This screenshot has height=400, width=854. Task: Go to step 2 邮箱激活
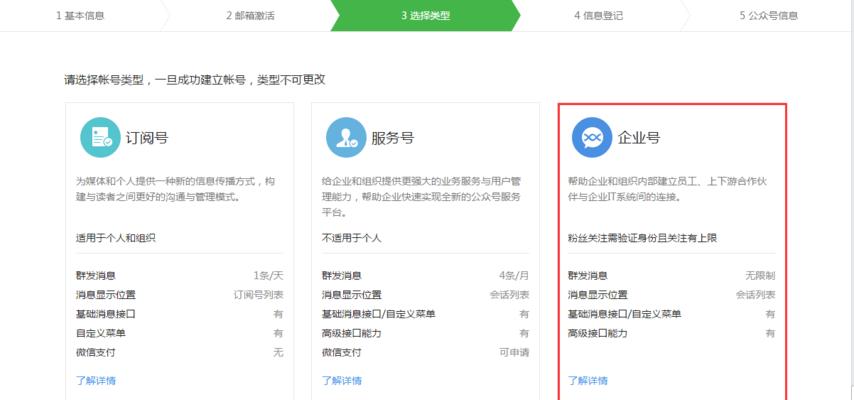tap(251, 16)
